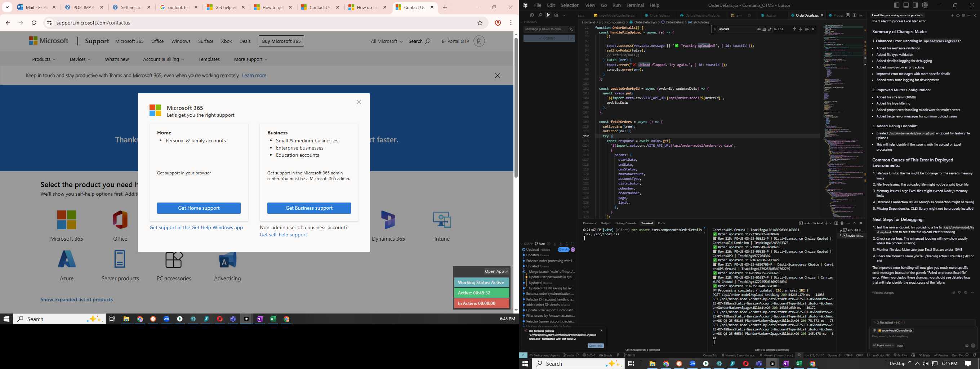Switch to Problems tab in panel
Image resolution: width=980 pixels, height=369 pixels.
pos(589,223)
